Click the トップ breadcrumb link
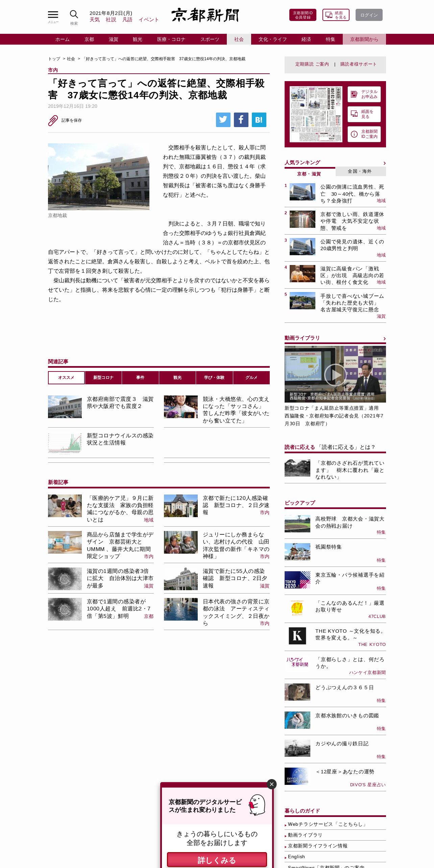Screen dimensions: 434x868 click(54, 59)
